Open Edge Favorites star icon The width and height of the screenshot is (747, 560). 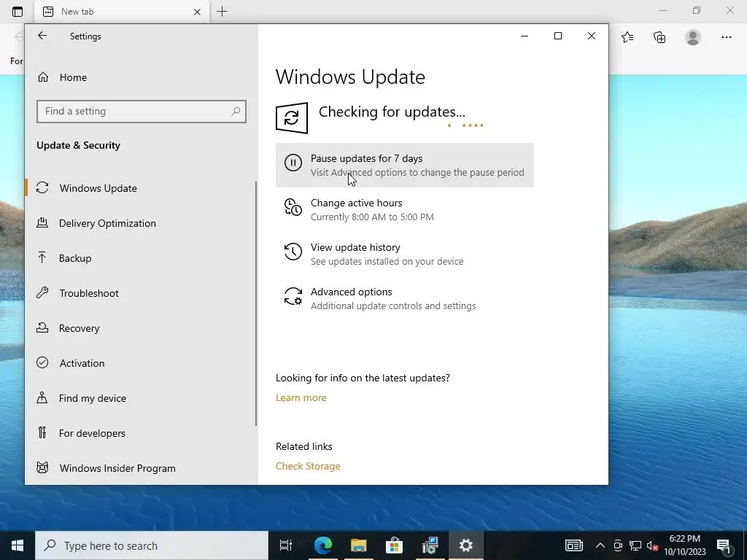coord(627,37)
